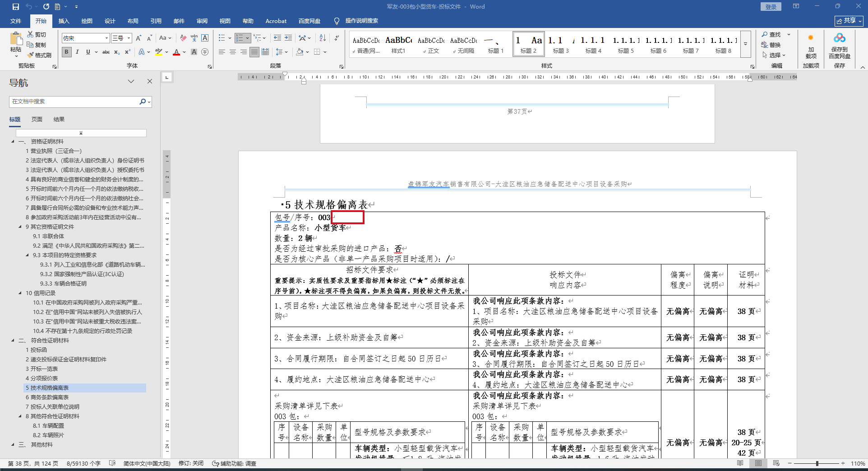Screen dimensions: 868x471
Task: Click the document search input field
Action: (74, 102)
